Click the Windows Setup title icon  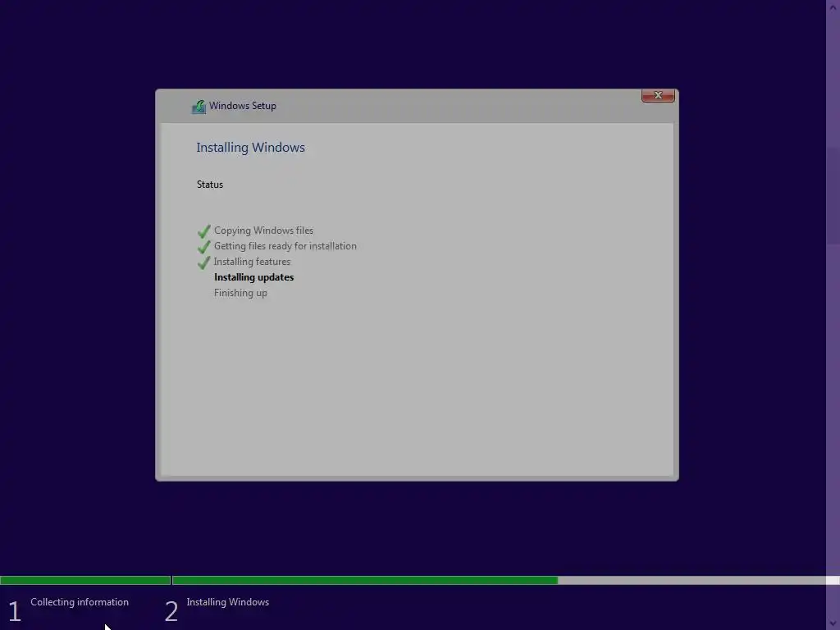point(199,107)
